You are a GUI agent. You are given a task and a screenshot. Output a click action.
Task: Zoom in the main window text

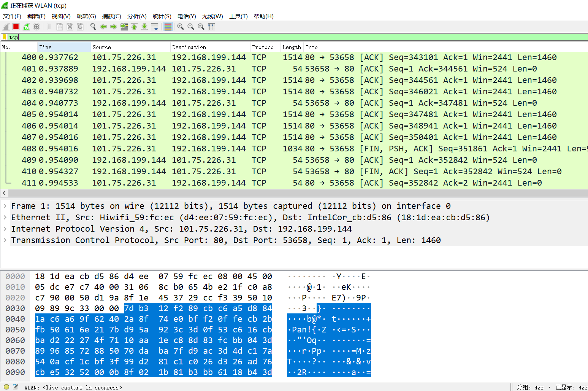click(x=181, y=27)
